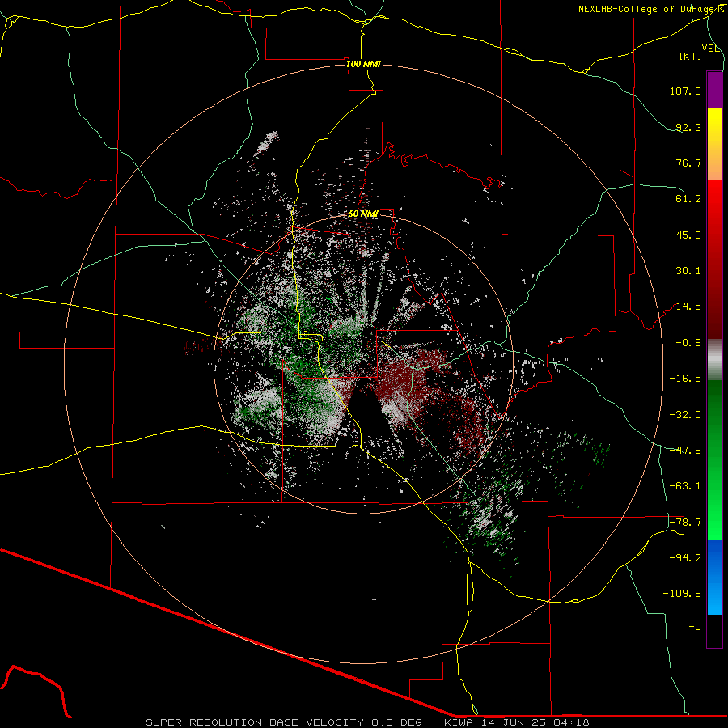Select the -0.9 velocity scale value
This screenshot has height=728, width=728.
(688, 343)
